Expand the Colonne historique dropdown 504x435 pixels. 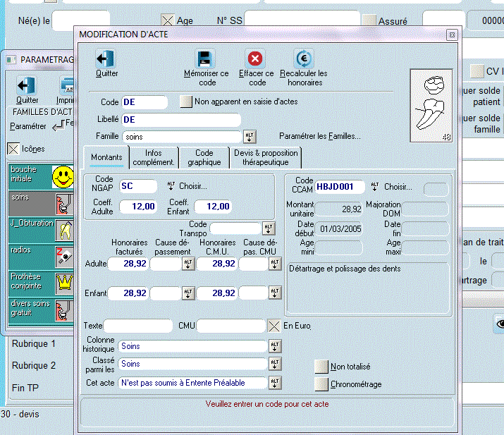pyautogui.click(x=274, y=346)
